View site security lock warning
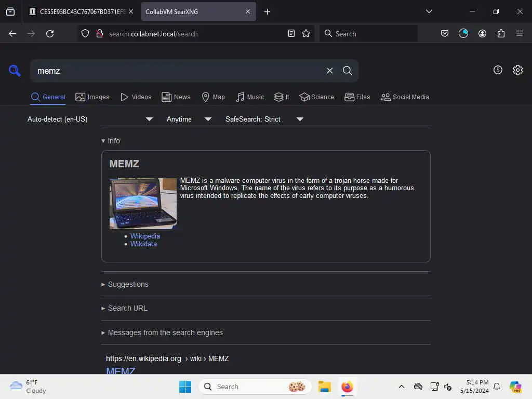This screenshot has width=532, height=399. 99,34
